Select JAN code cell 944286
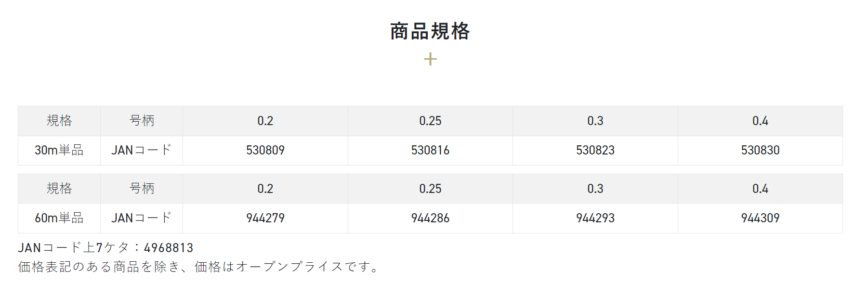This screenshot has width=868, height=282. click(430, 218)
